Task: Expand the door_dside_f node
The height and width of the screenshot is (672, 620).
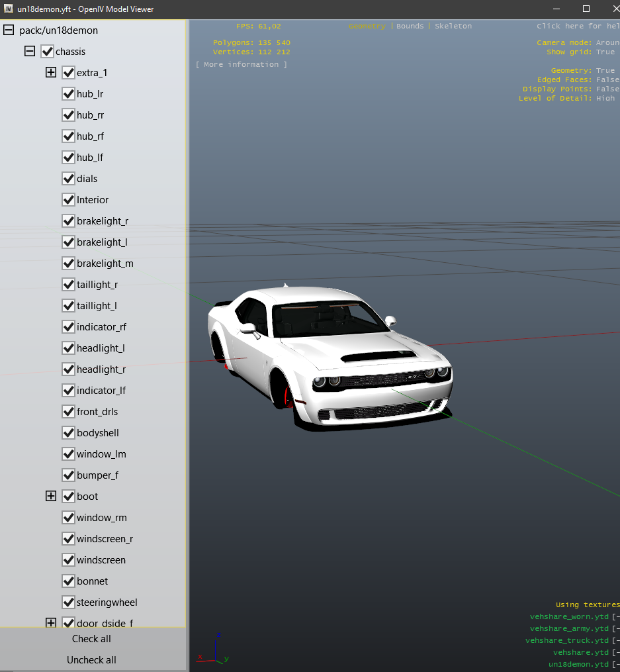Action: 51,622
